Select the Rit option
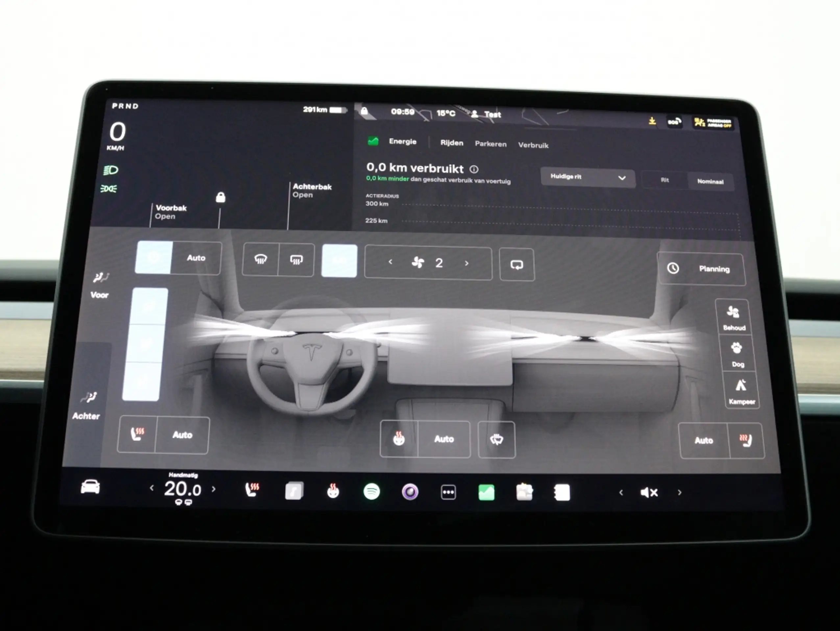This screenshot has width=840, height=631. [x=664, y=180]
